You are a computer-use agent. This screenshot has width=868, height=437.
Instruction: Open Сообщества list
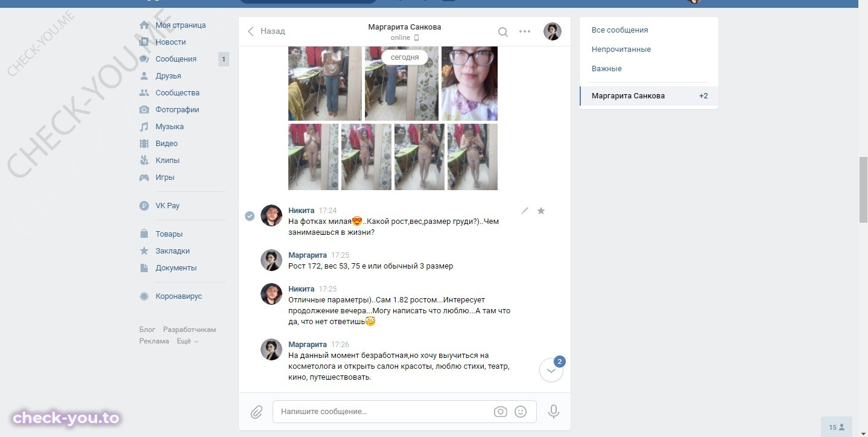(x=177, y=93)
